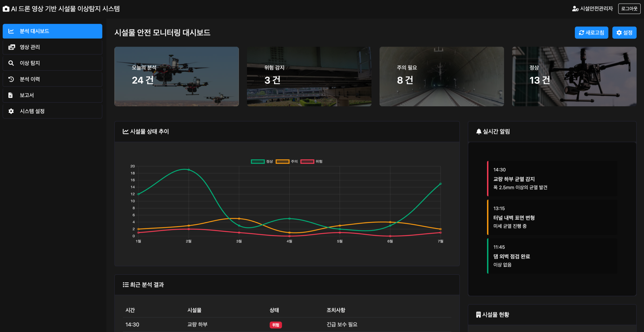Screen dimensions: 644x332
Task: Click the camera icon in the header
Action: (x=6, y=9)
